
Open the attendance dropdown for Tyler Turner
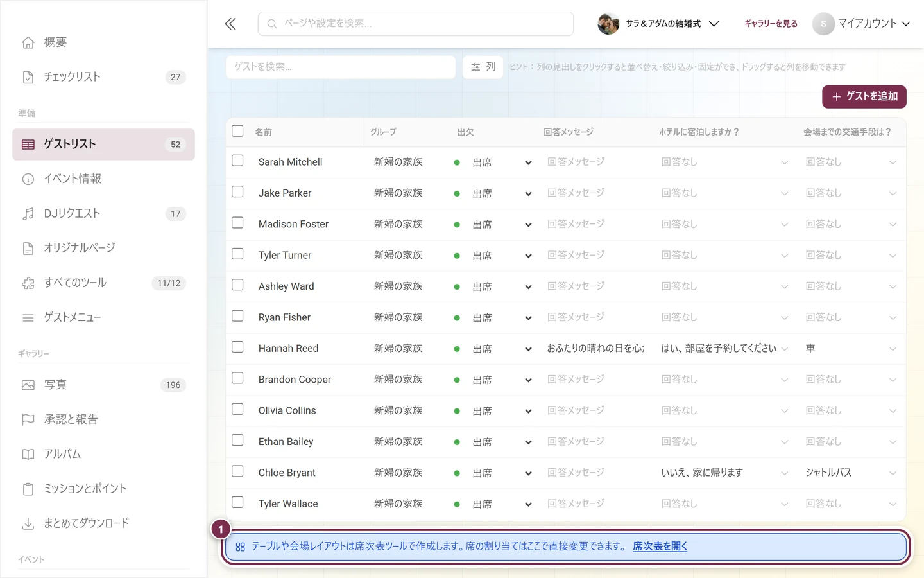coord(493,256)
